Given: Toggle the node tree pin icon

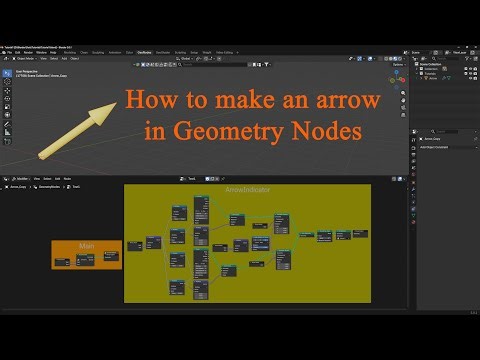Looking at the screenshot, I should (x=223, y=179).
